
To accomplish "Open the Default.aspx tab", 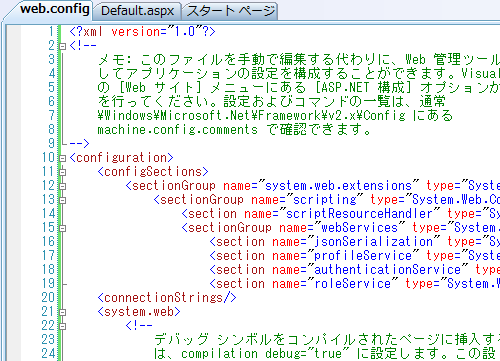I will (x=137, y=11).
